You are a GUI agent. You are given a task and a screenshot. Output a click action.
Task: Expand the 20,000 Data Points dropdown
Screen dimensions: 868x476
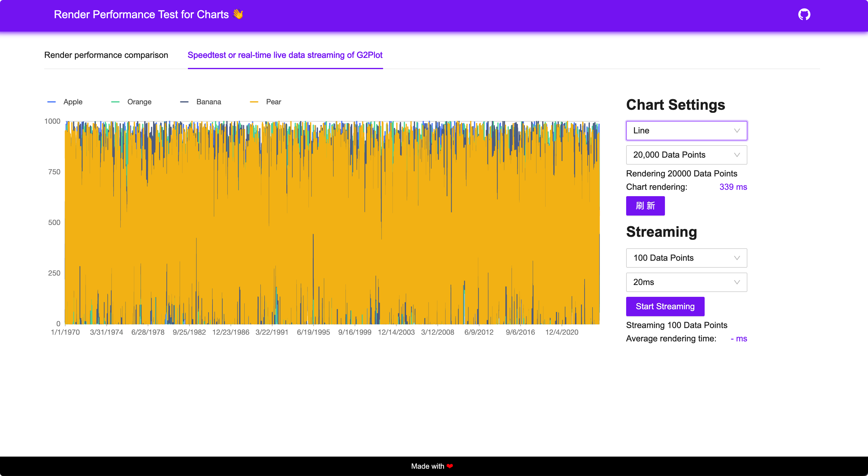(x=686, y=155)
